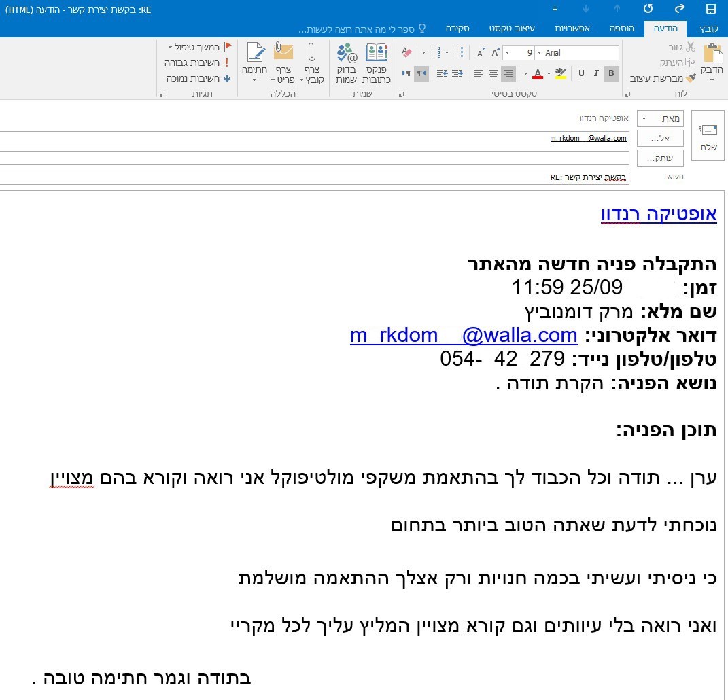Open the Clipboard (לוח) dialog launcher
This screenshot has height=700, width=728.
tap(627, 94)
